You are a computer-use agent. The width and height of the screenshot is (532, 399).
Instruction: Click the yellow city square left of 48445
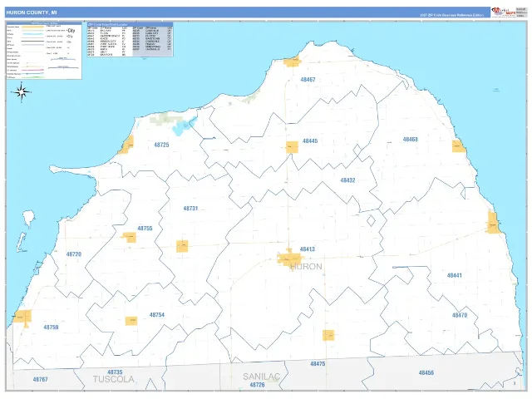292,147
